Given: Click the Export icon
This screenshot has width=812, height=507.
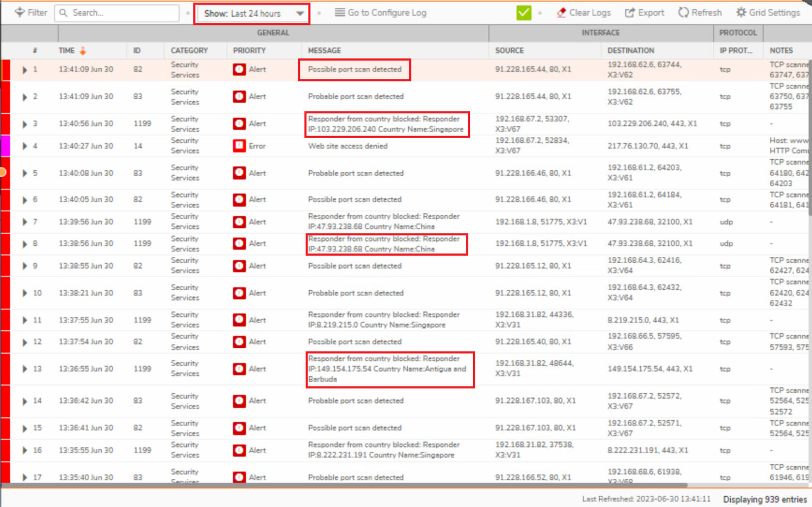Looking at the screenshot, I should (630, 12).
